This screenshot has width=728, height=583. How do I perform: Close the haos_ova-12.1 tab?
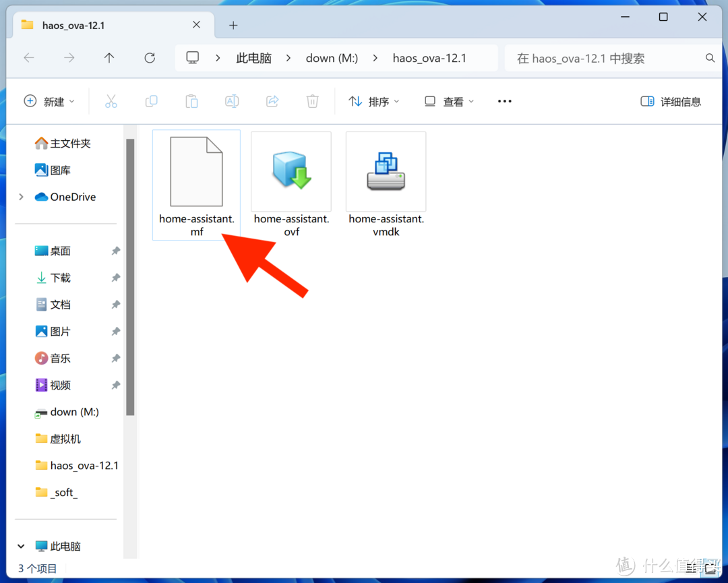(x=196, y=25)
